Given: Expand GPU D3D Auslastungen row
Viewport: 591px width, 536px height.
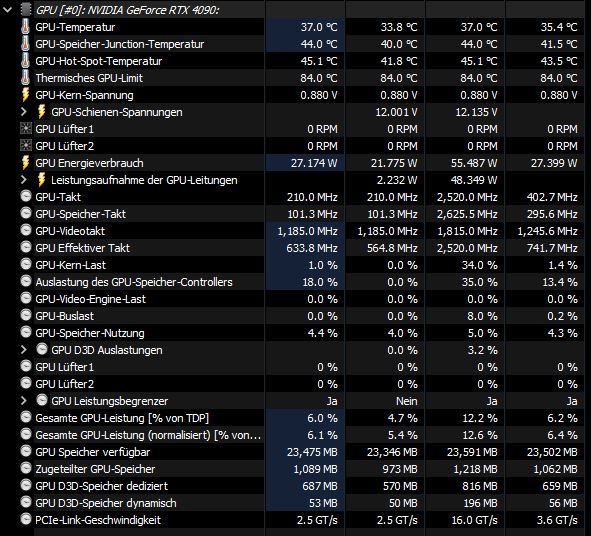Looking at the screenshot, I should pos(24,350).
